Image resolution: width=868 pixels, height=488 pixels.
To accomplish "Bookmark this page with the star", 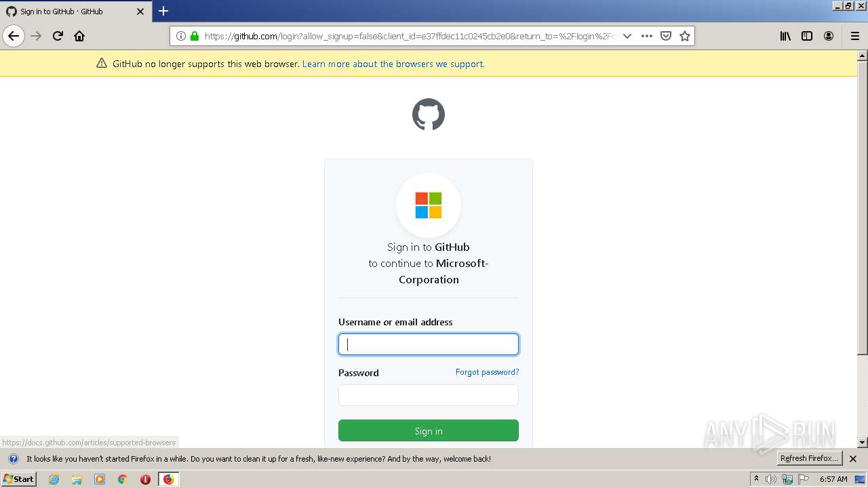I will point(685,36).
